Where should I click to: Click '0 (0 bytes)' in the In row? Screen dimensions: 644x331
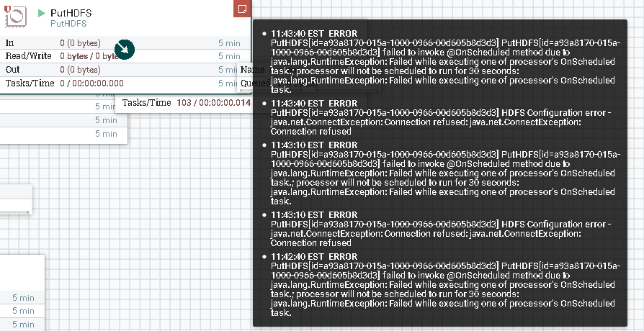[x=80, y=42]
